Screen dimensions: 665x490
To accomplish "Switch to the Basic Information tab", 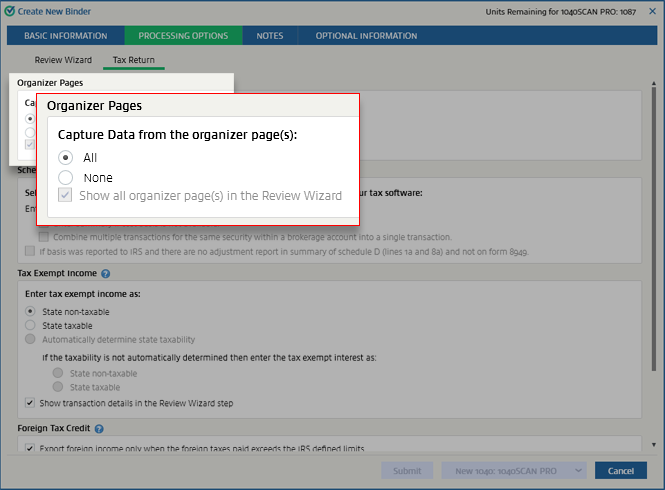I will click(x=65, y=36).
